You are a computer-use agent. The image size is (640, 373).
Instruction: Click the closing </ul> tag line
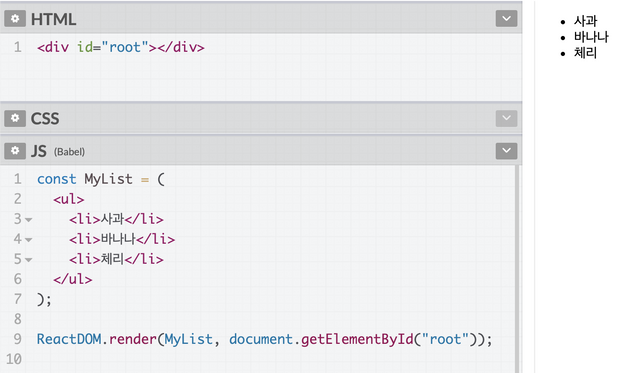point(73,279)
